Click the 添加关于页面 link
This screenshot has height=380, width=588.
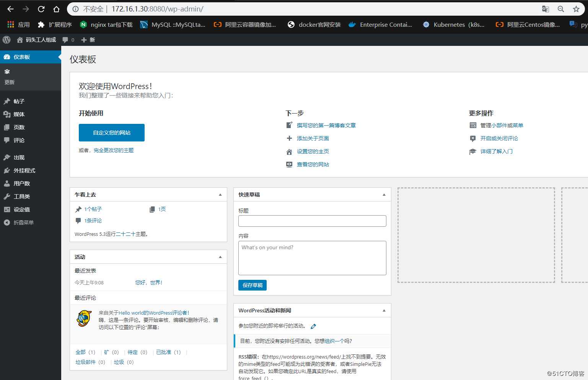tap(313, 138)
